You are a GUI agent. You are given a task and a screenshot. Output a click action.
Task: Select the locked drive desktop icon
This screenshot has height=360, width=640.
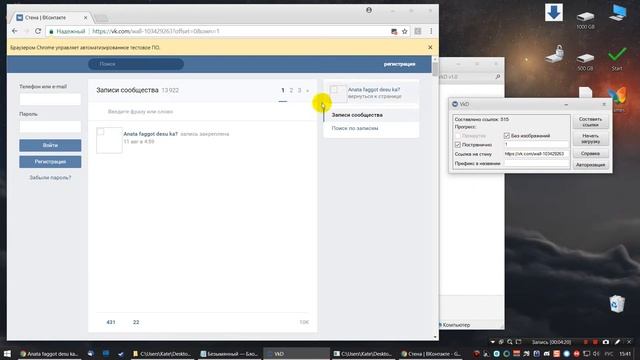[554, 54]
